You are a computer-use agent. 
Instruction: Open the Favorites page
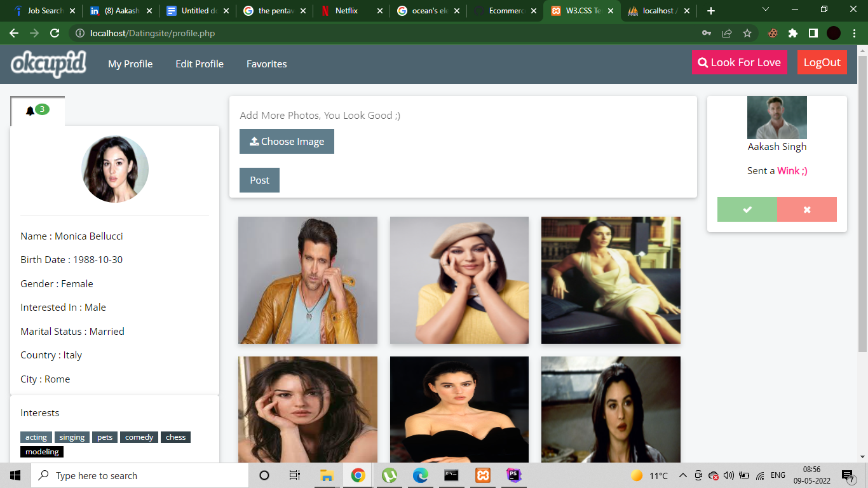266,64
